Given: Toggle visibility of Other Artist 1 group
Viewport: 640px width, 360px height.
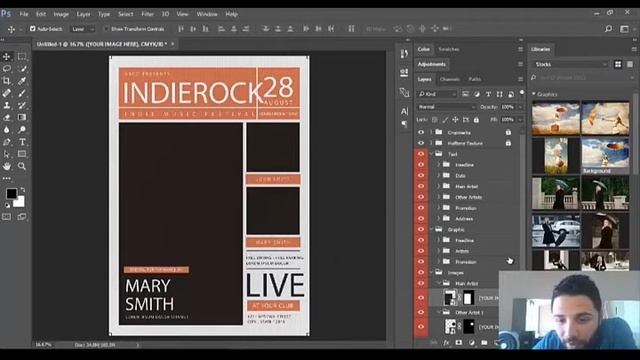Looking at the screenshot, I should [x=421, y=312].
